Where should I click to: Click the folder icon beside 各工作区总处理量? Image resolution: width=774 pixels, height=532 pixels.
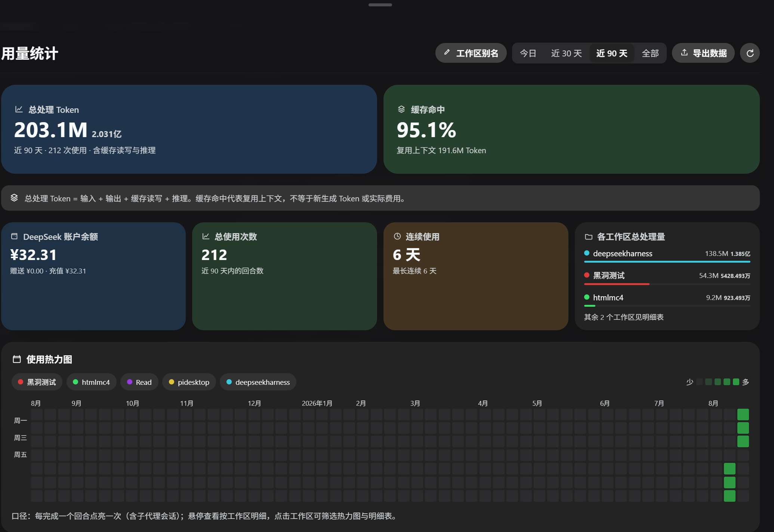(589, 236)
